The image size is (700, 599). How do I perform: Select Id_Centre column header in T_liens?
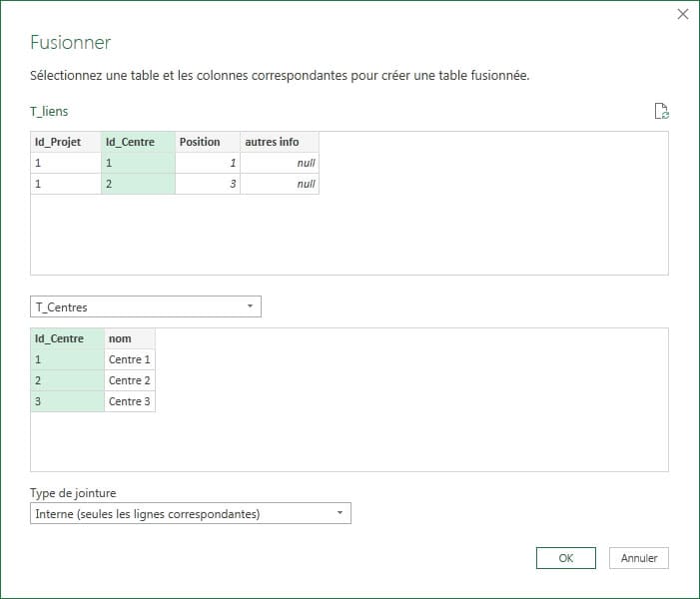coord(138,142)
